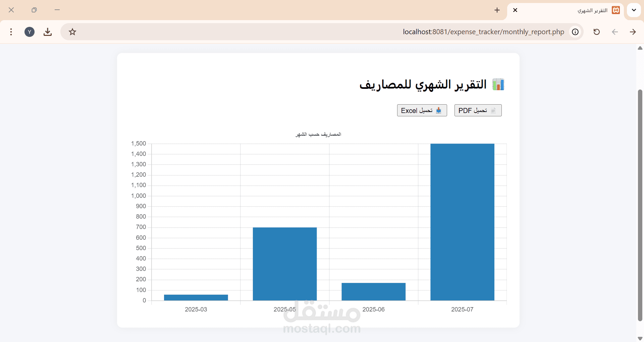Focus the address bar URL field
The image size is (644, 342).
[322, 32]
